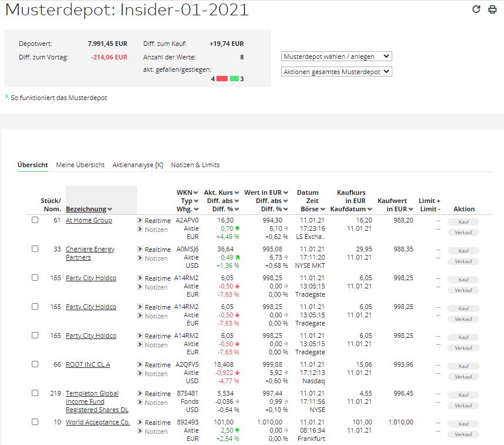Click Realtime arrow icon for World Acceptance Co.
This screenshot has height=445, width=504.
pyautogui.click(x=140, y=422)
